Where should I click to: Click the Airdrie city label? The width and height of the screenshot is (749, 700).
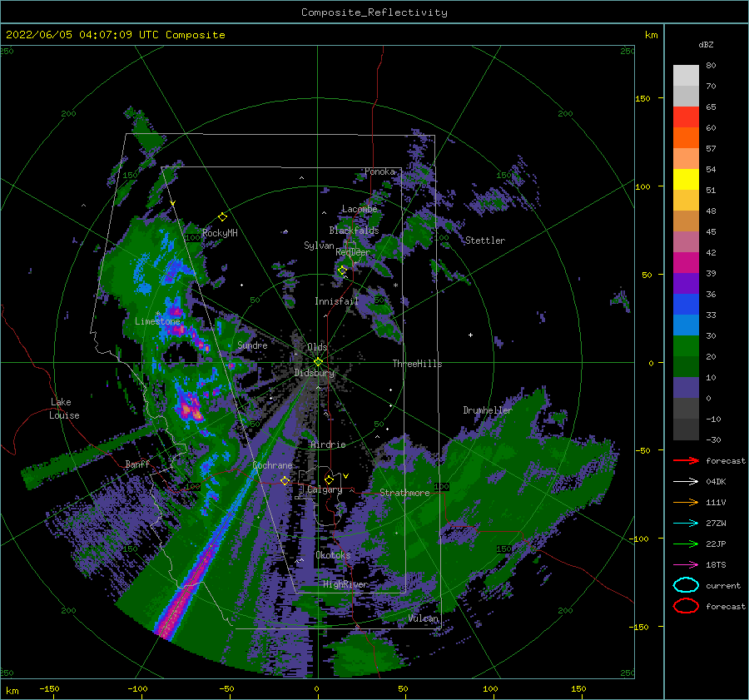pyautogui.click(x=328, y=444)
